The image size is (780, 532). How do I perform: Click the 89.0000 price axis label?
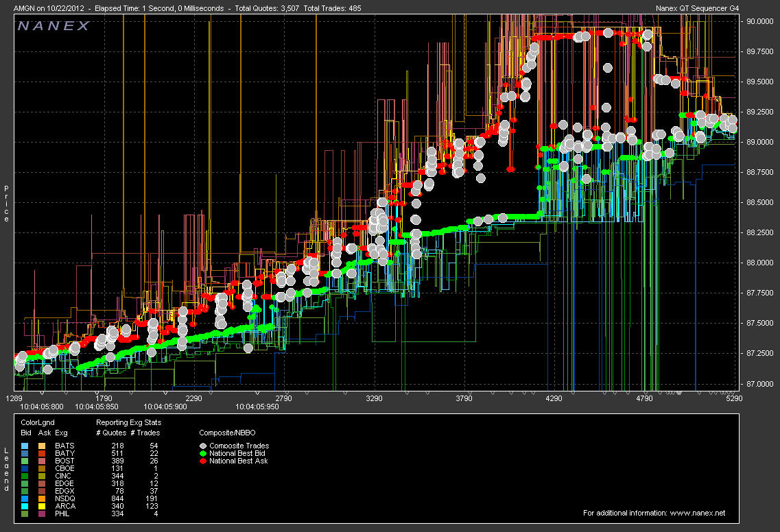pos(760,142)
